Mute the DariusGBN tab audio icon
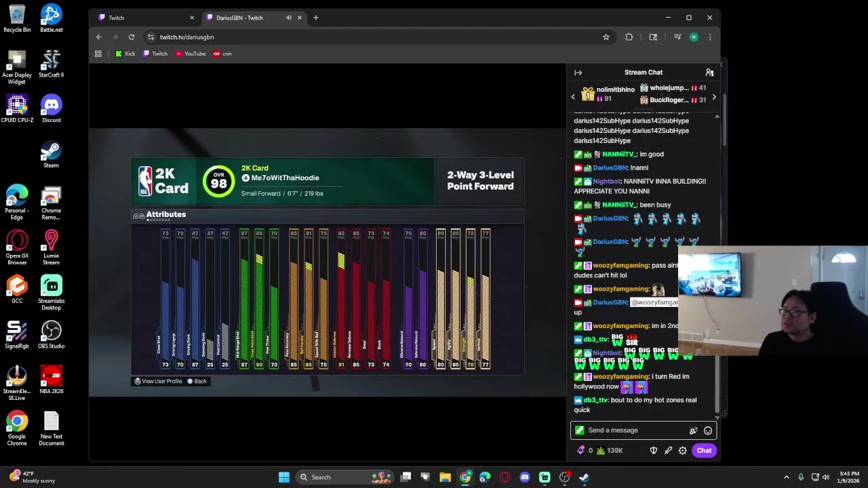This screenshot has width=868, height=488. pyautogui.click(x=289, y=18)
